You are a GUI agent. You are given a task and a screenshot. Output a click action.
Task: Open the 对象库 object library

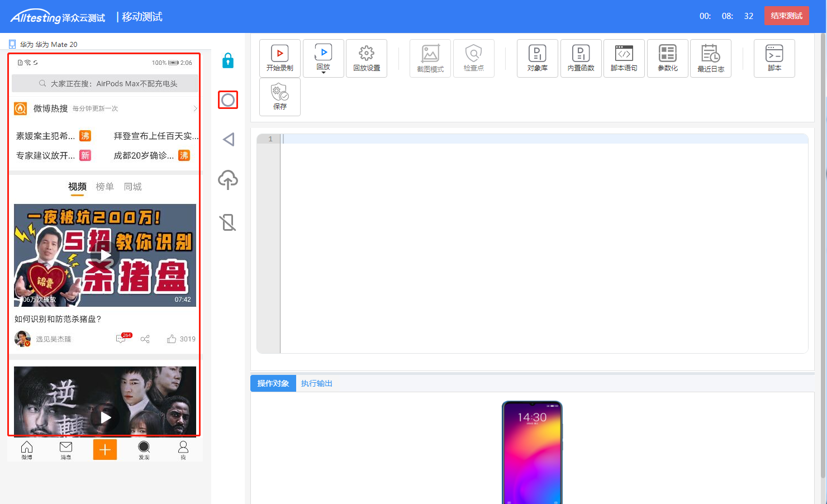(x=538, y=58)
